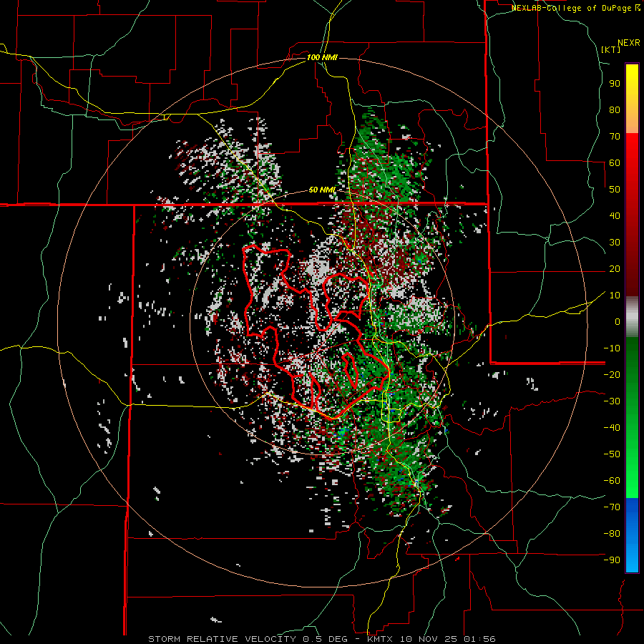Click the positive "50" scale label
This screenshot has height=644, width=644.
coord(615,190)
